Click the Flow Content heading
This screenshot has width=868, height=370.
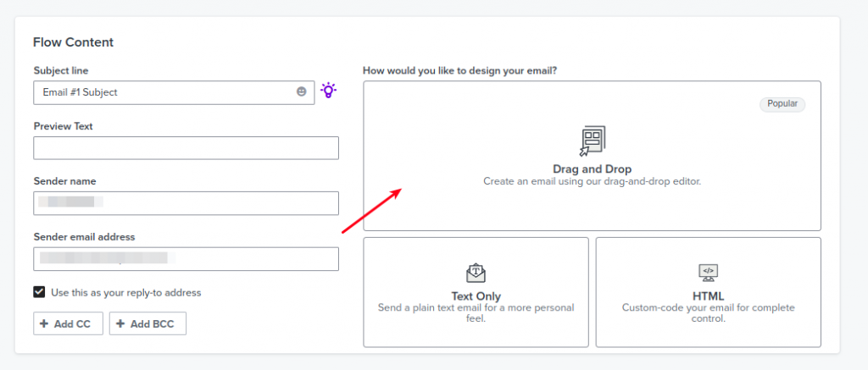pyautogui.click(x=73, y=42)
